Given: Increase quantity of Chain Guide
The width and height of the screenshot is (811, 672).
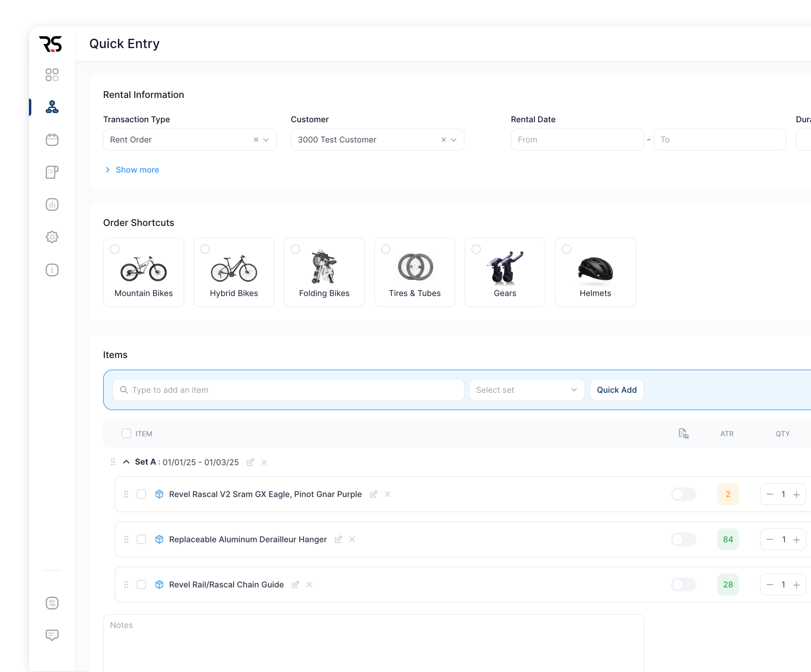Looking at the screenshot, I should [796, 585].
